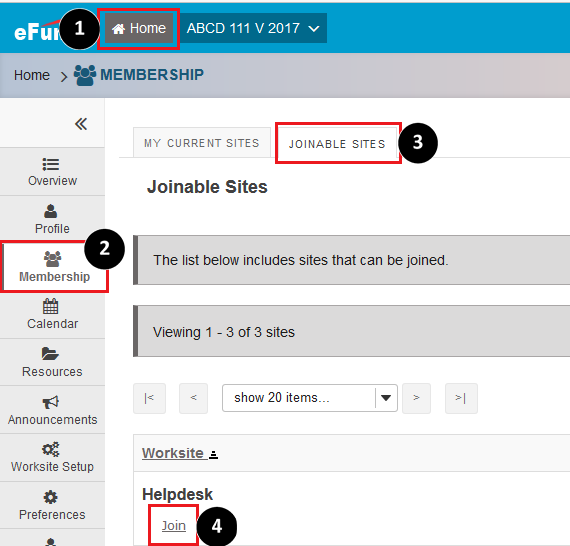570x546 pixels.
Task: Click the Home button in top bar
Action: point(139,28)
